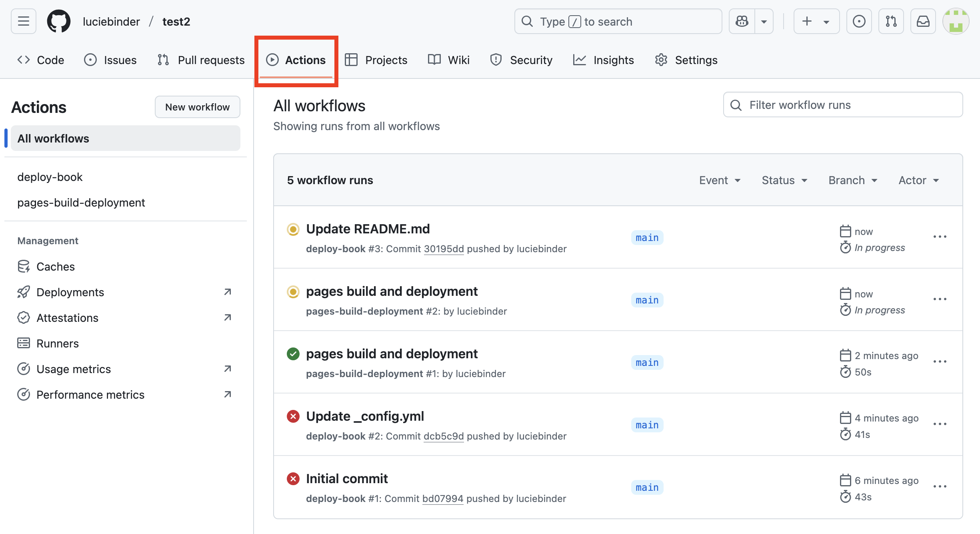Image resolution: width=980 pixels, height=534 pixels.
Task: Open the Status filter dropdown
Action: point(783,180)
